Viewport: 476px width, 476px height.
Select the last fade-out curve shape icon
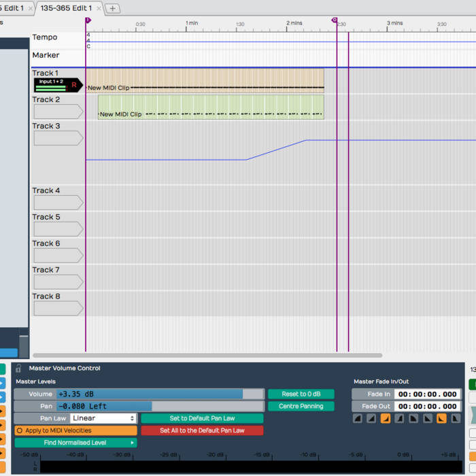[x=455, y=419]
